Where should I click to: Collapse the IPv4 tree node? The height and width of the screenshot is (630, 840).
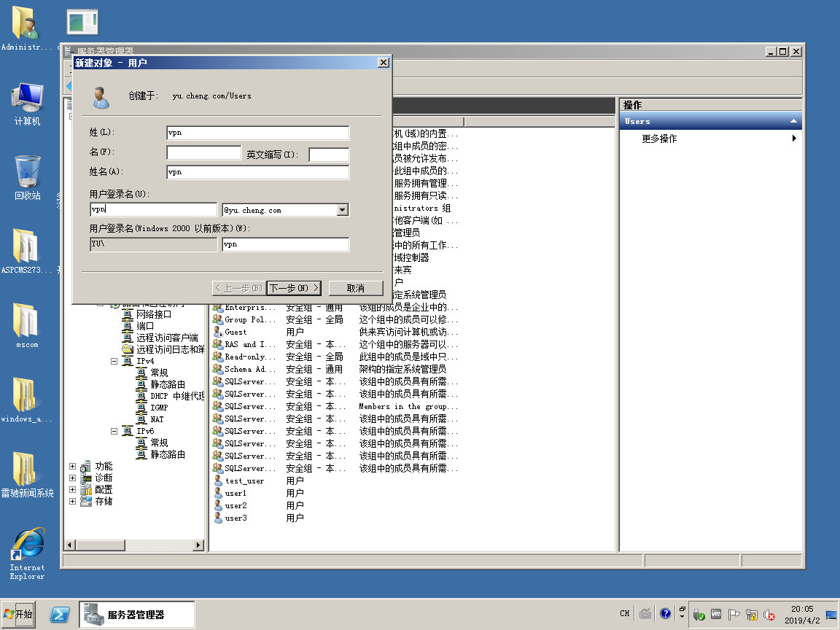[114, 361]
